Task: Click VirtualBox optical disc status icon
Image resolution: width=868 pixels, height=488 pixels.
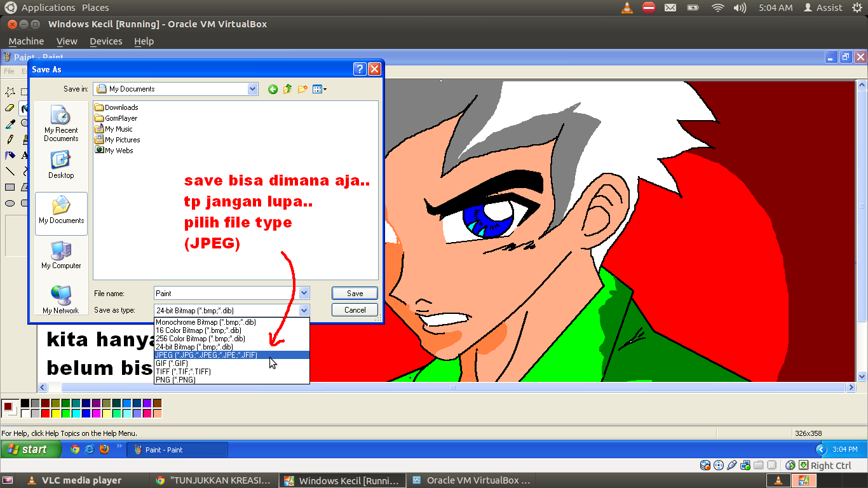Action: [719, 465]
